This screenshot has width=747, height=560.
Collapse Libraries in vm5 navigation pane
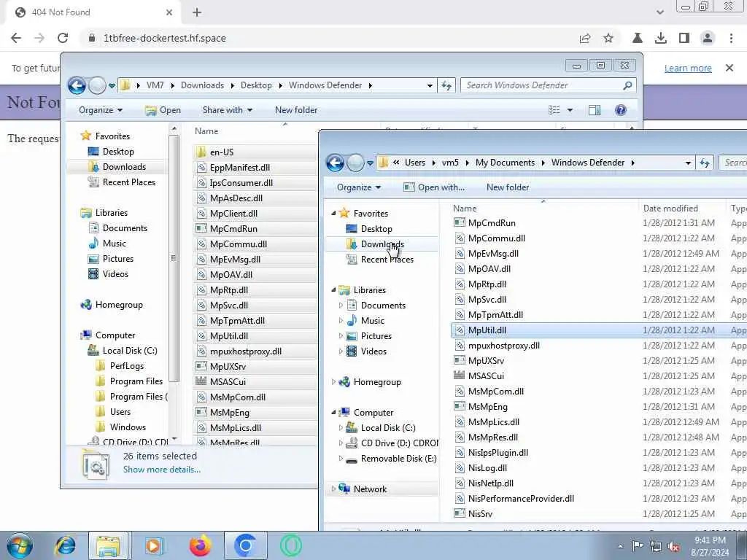pos(333,290)
